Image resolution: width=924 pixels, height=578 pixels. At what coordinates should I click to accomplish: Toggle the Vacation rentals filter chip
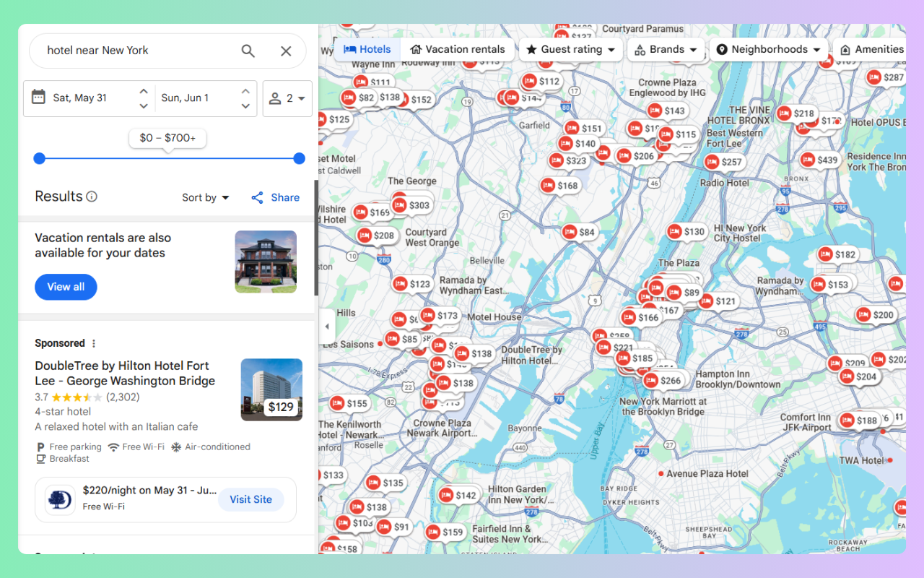[458, 49]
